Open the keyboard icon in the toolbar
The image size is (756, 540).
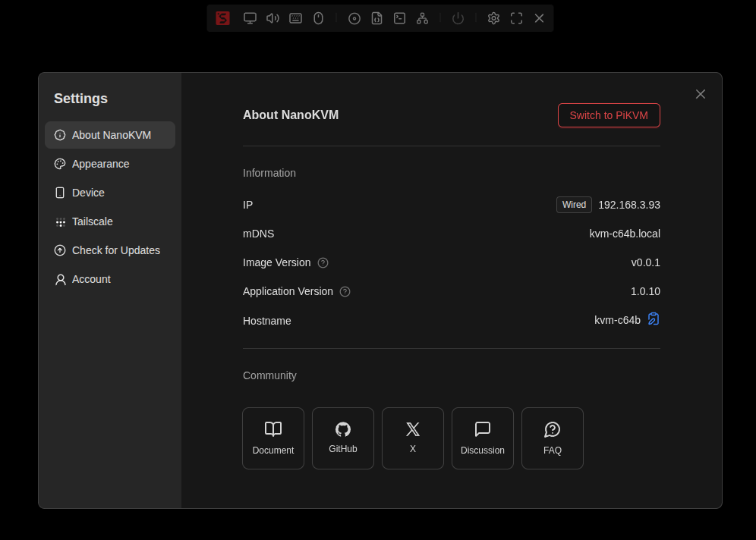(295, 18)
